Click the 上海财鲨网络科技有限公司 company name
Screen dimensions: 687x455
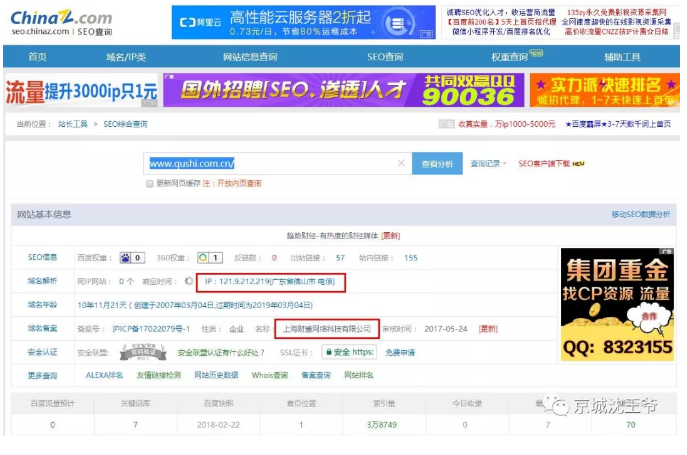click(x=327, y=329)
